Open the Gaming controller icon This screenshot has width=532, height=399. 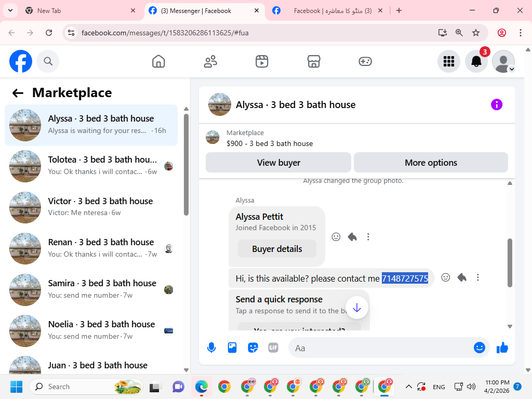365,61
